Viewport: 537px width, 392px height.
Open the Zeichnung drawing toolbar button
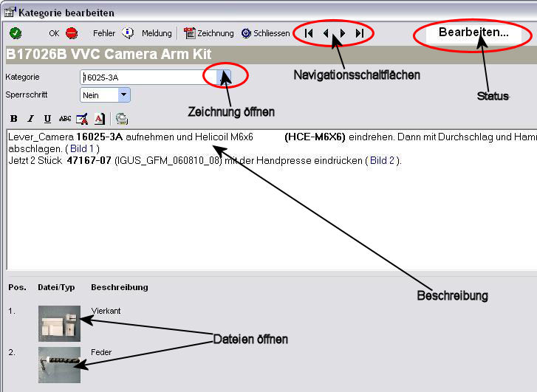209,33
